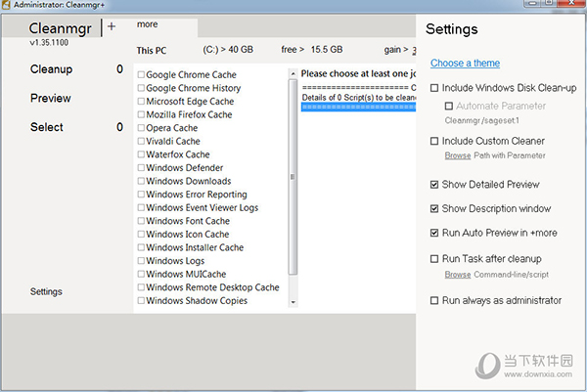Click the script list scroll up arrow
This screenshot has width=587, height=392.
[x=293, y=73]
